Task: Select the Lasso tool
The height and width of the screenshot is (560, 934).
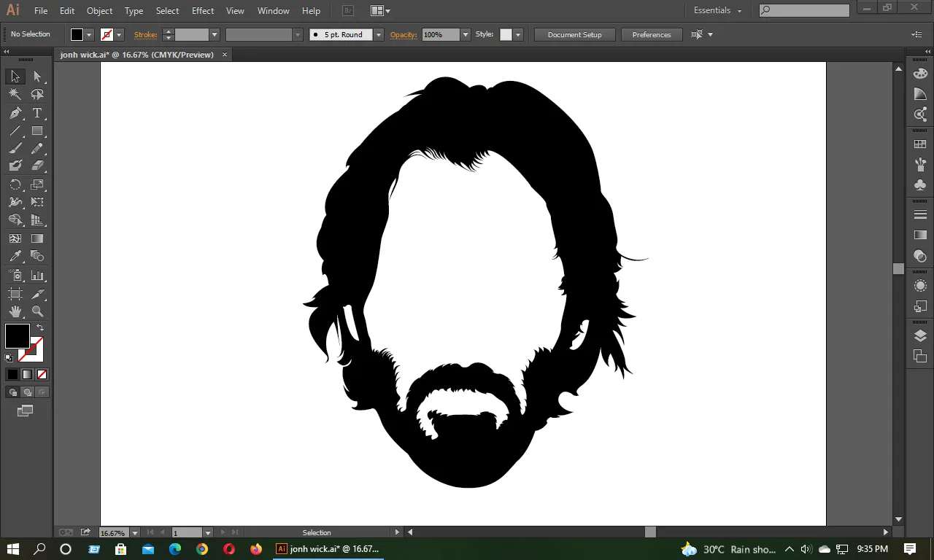Action: 37,94
